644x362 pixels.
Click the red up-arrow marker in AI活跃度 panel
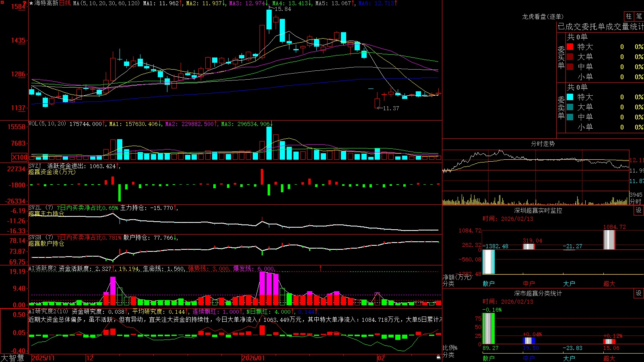[321, 268]
